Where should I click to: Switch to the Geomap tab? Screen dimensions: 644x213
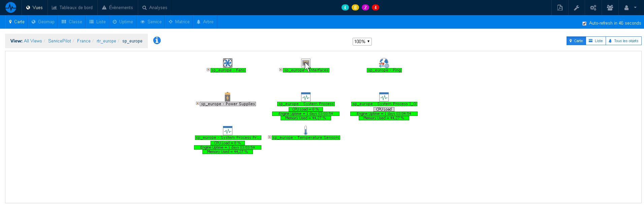pos(43,22)
